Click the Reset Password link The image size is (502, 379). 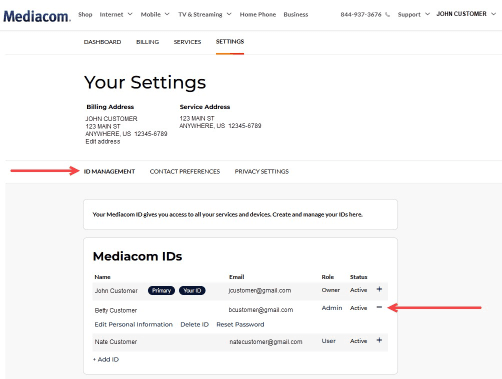(240, 324)
